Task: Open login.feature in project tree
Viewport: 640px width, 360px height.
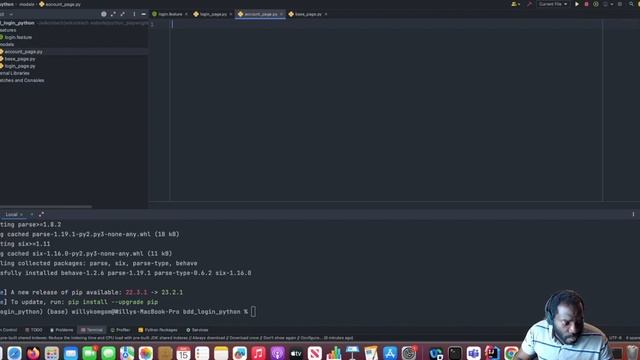Action: tap(18, 37)
